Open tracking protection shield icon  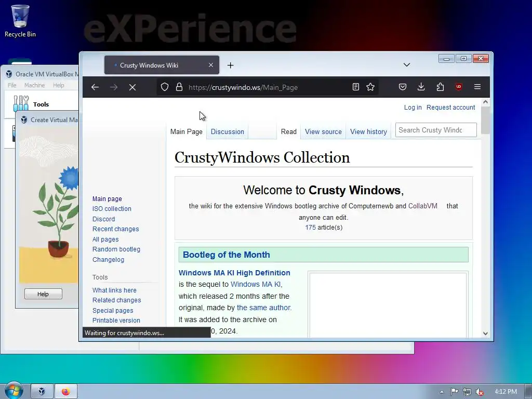(x=165, y=87)
